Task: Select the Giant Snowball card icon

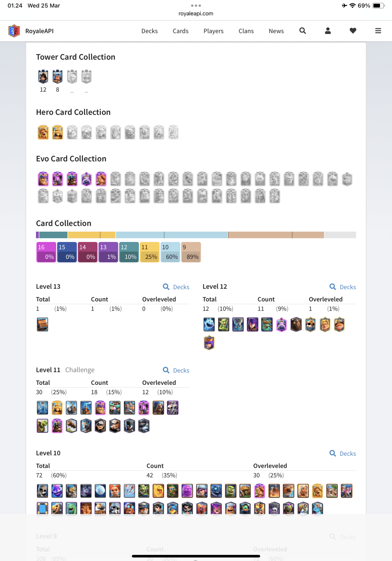Action: 100,491
